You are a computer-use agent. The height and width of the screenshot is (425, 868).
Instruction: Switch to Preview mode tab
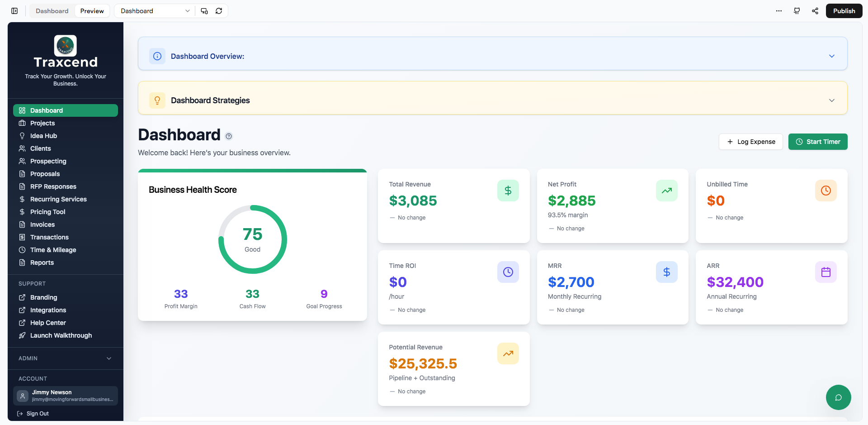tap(92, 11)
